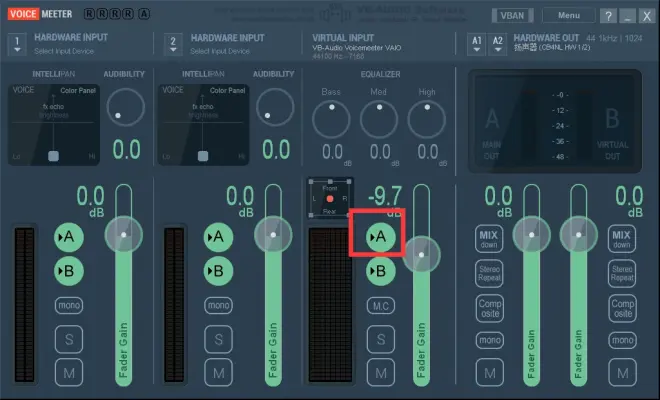The height and width of the screenshot is (400, 660).
Task: Click the High equalizer knob
Action: [427, 120]
